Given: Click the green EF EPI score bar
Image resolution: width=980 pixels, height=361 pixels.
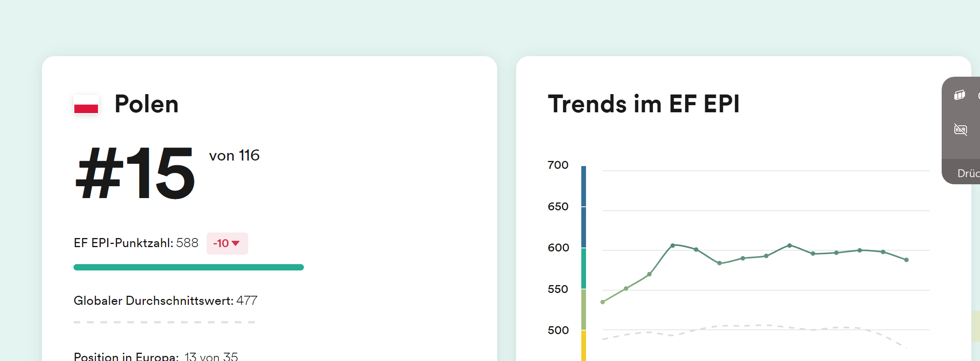Looking at the screenshot, I should click(188, 267).
